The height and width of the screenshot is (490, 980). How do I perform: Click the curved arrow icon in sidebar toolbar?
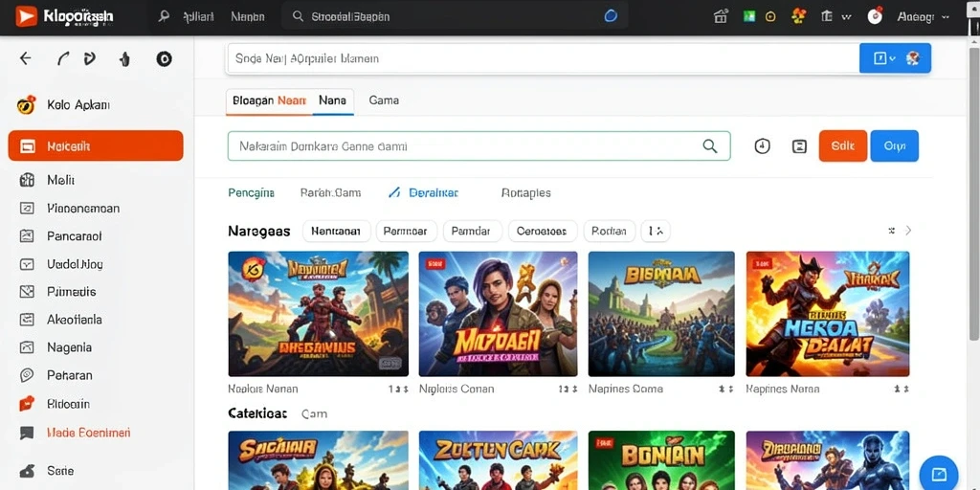pos(62,58)
